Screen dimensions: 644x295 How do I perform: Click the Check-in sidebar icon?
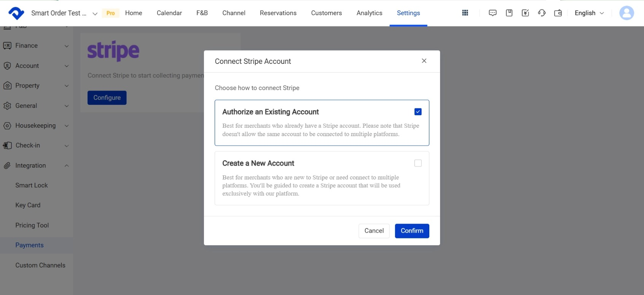tap(7, 145)
